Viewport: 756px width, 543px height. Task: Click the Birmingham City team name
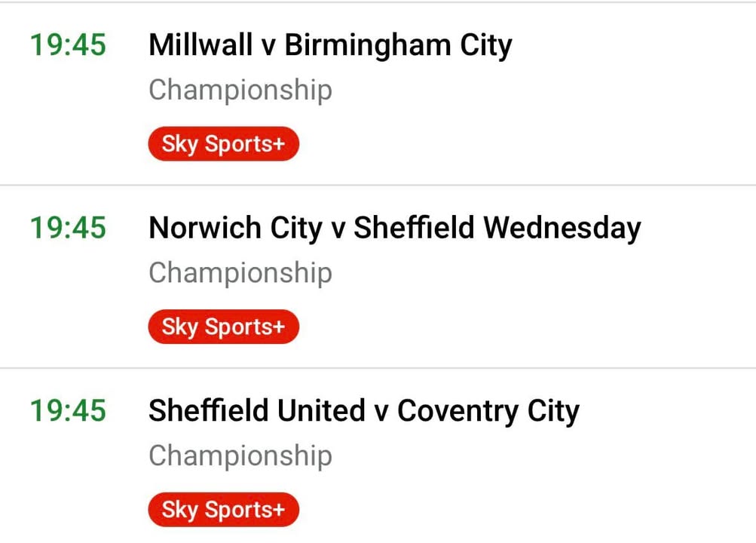click(398, 45)
